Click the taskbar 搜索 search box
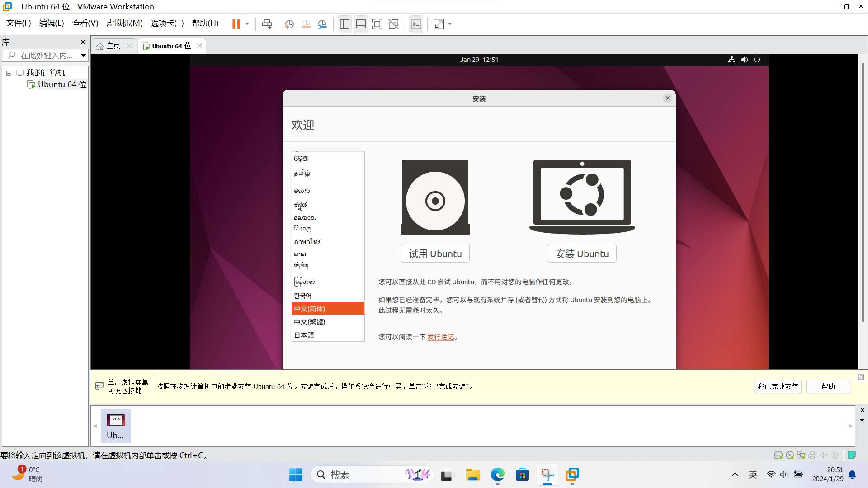 point(372,475)
